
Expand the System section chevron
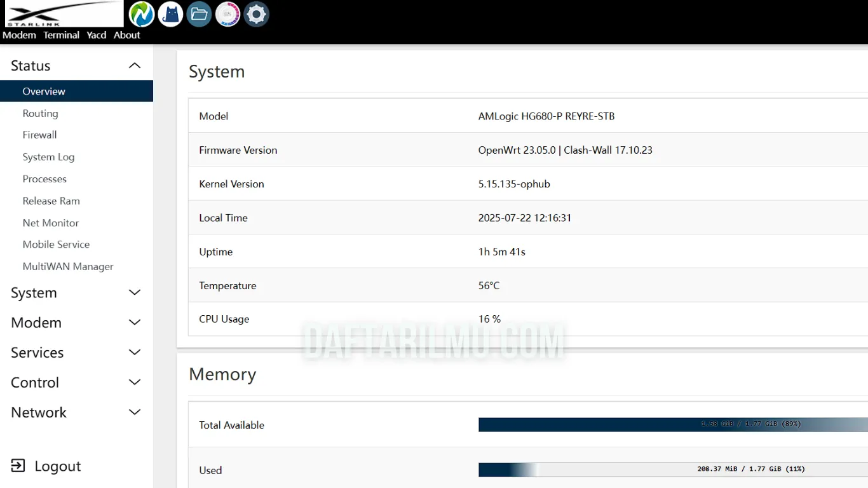click(135, 292)
